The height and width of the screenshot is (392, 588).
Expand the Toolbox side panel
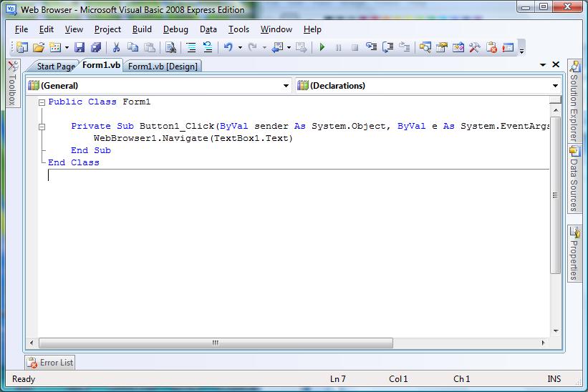coord(13,84)
